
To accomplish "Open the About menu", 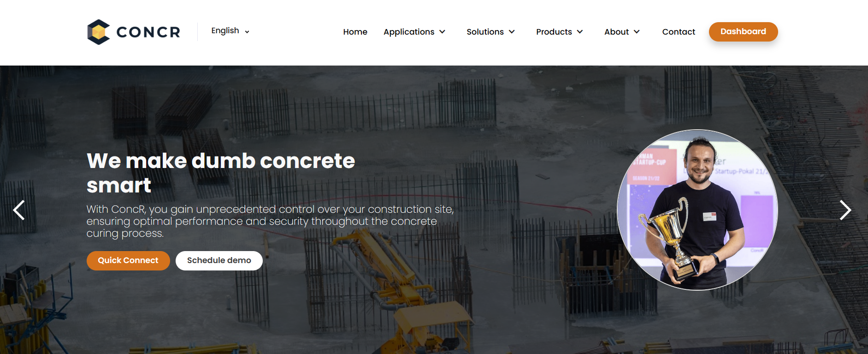I will tap(622, 32).
